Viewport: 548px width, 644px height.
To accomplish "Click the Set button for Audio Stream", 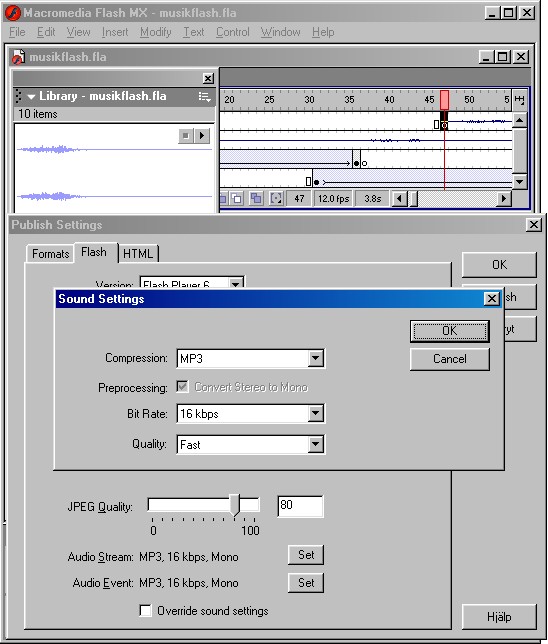I will tap(306, 555).
